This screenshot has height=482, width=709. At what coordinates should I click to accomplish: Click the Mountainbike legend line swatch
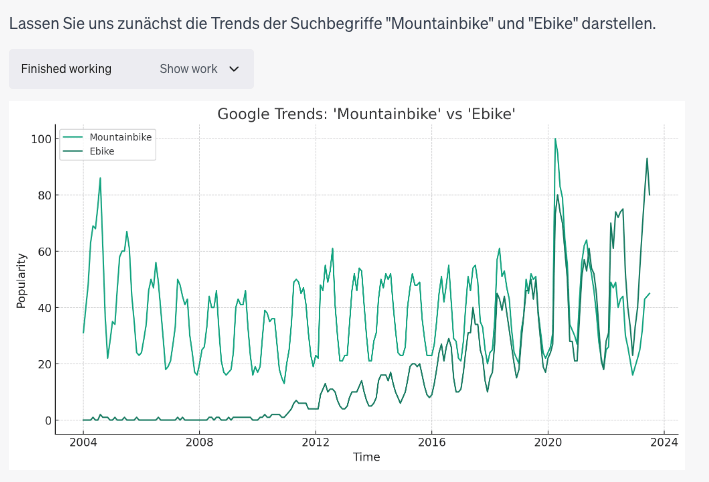pos(74,137)
